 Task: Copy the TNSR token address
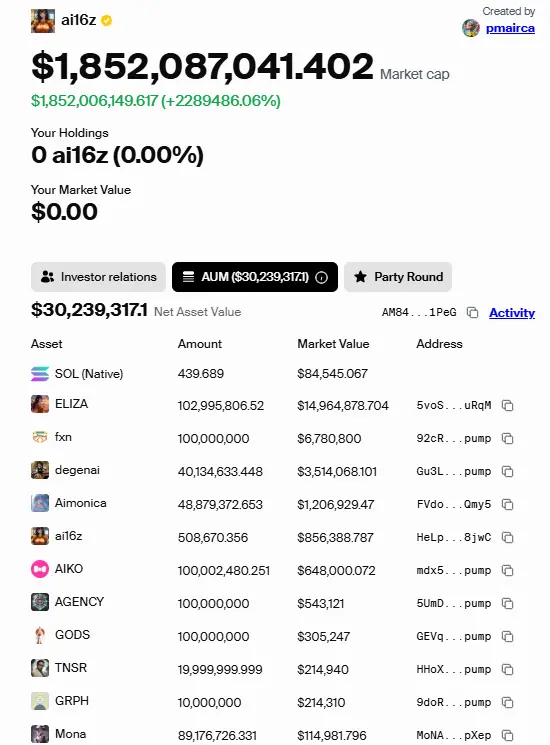pos(508,669)
